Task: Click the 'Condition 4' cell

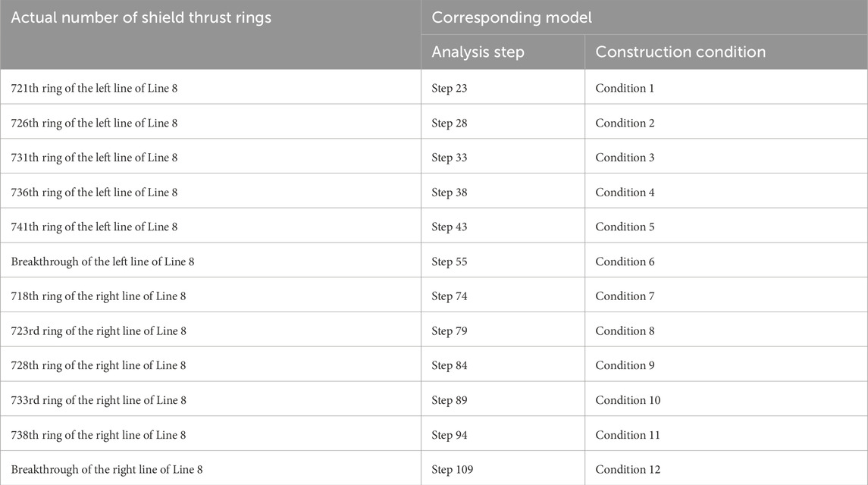Action: (x=726, y=191)
